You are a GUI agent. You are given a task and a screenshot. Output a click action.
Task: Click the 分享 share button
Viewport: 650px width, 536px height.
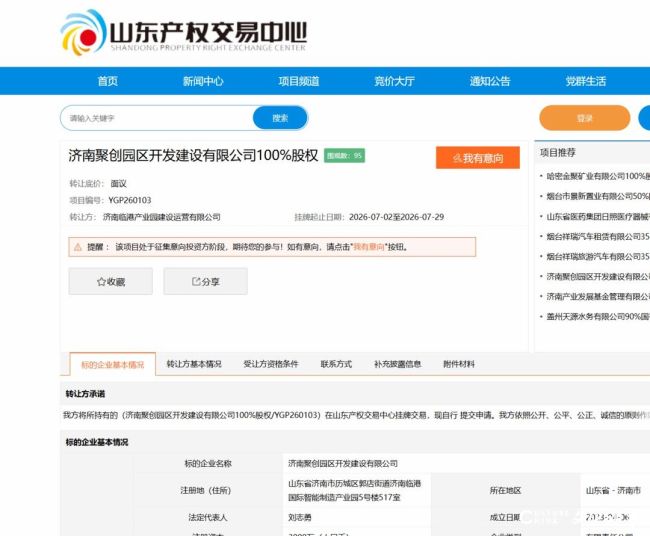206,281
